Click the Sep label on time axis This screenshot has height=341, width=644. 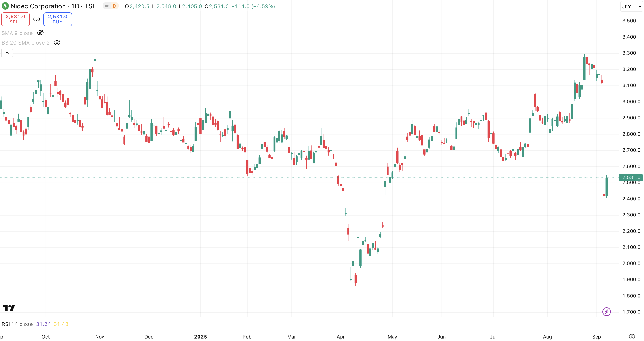pos(597,337)
